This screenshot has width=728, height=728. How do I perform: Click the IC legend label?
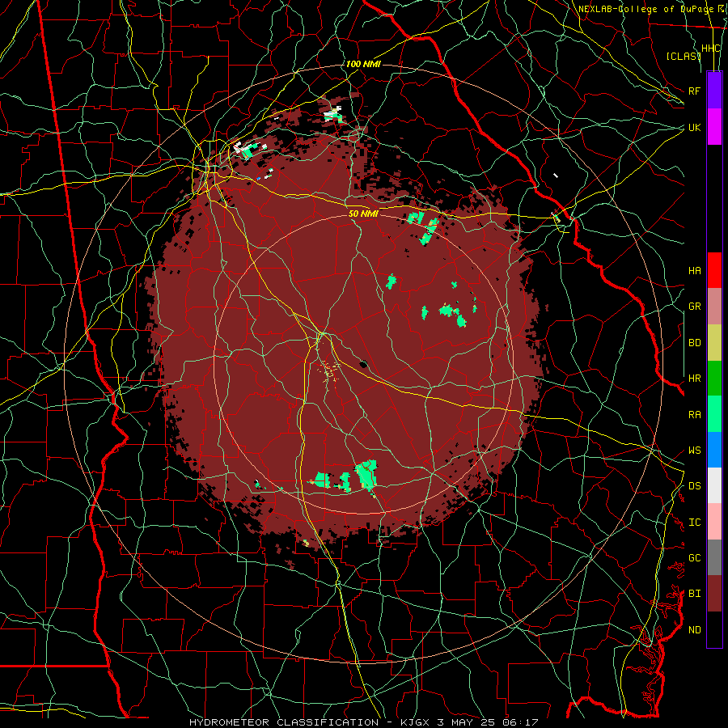point(694,523)
